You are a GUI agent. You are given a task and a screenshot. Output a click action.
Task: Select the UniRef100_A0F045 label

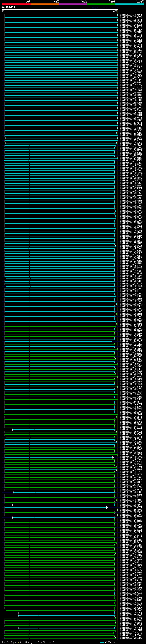point(131,341)
